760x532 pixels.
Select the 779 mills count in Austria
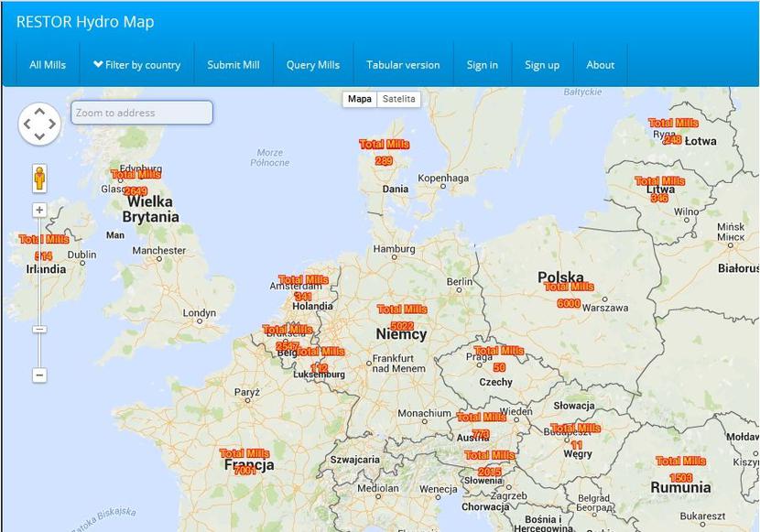tap(481, 434)
